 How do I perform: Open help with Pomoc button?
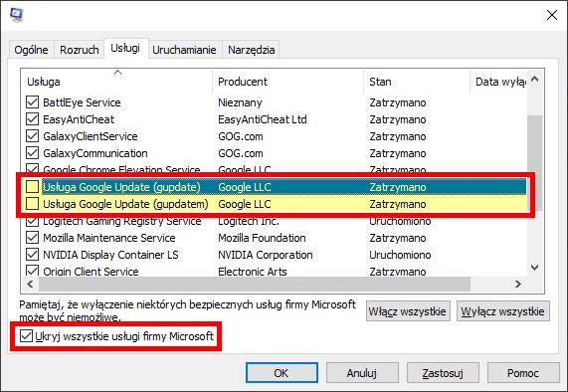point(523,373)
